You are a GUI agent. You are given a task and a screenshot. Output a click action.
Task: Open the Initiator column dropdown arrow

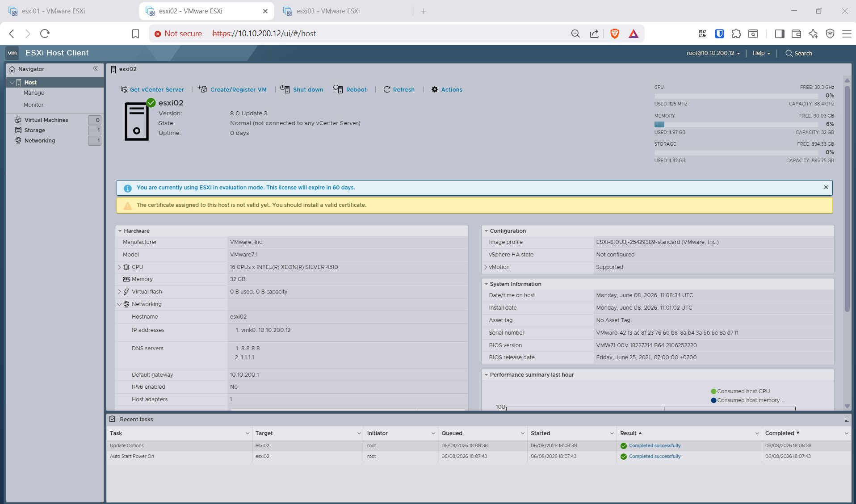[433, 433]
